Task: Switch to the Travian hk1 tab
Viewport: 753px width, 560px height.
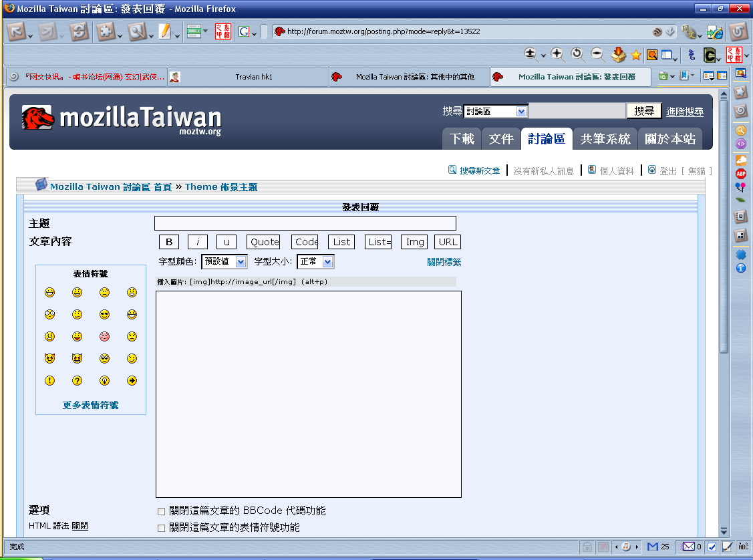Action: tap(249, 77)
